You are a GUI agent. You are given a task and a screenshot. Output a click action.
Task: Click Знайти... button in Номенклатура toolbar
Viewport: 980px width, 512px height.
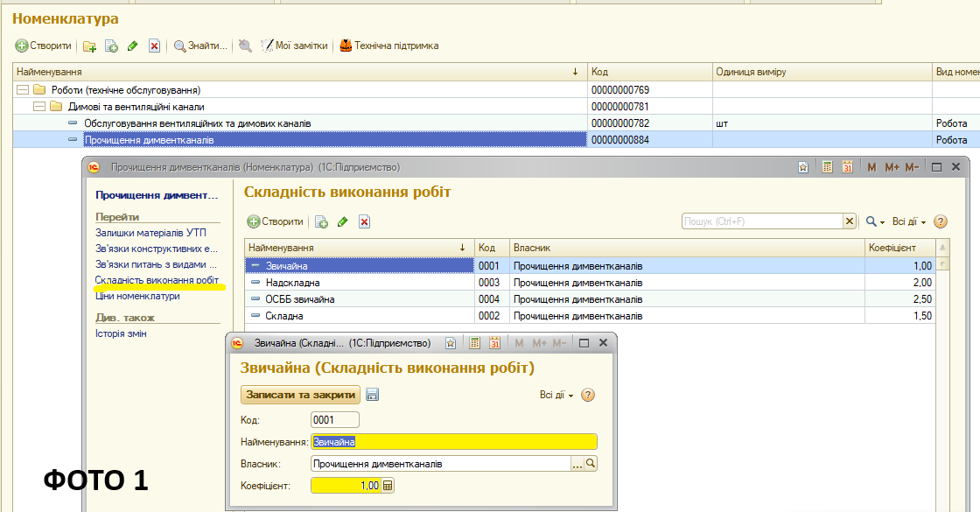click(x=200, y=46)
